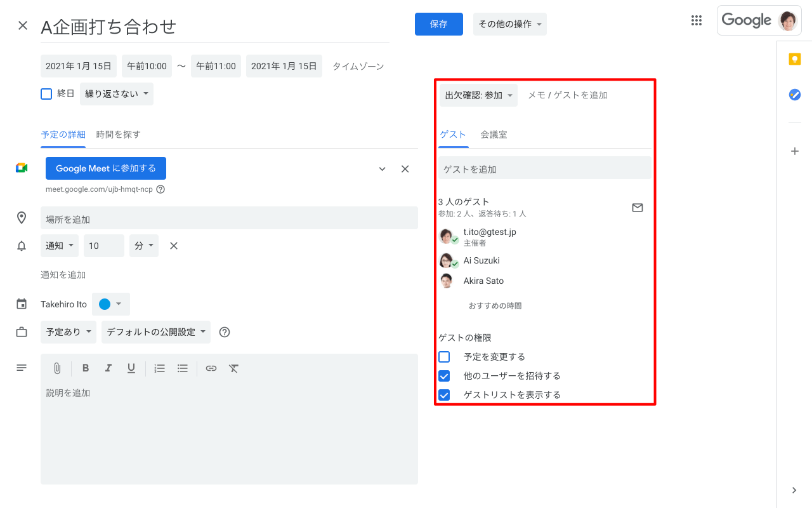Open the 通知 type dropdown
This screenshot has height=508, width=812.
click(x=60, y=246)
